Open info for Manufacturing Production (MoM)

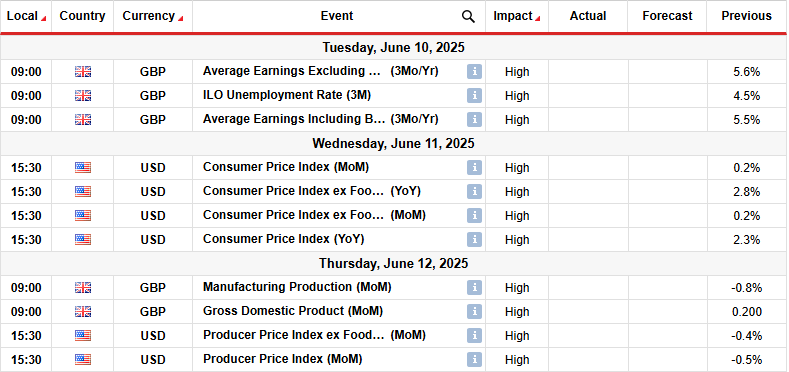[474, 288]
